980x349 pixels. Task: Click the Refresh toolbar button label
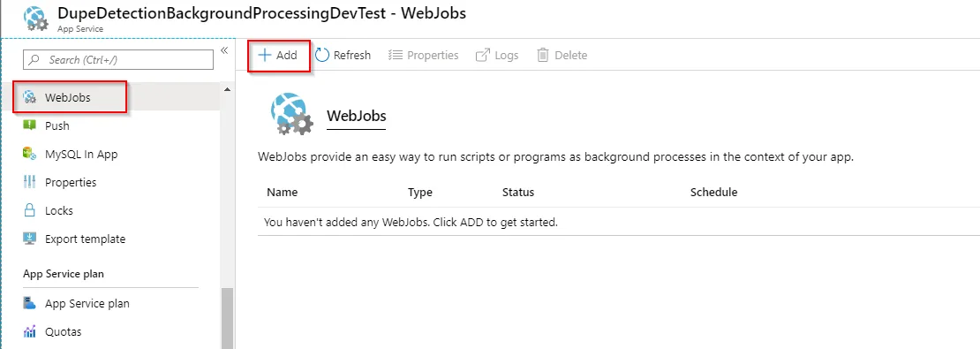click(x=352, y=55)
